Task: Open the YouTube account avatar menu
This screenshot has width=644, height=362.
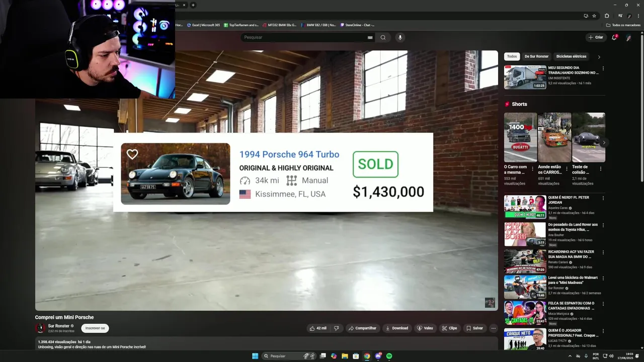Action: click(628, 37)
